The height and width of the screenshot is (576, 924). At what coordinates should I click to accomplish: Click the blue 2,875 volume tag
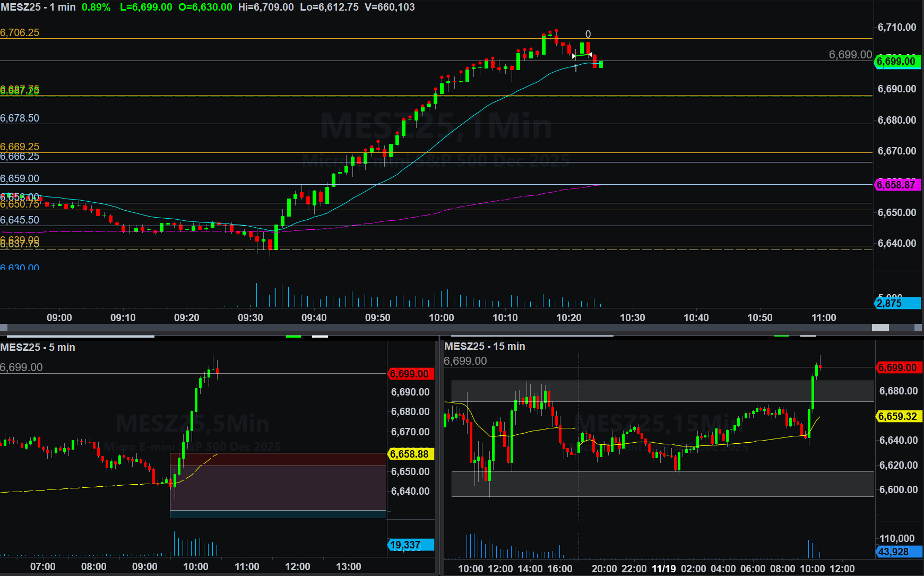[x=897, y=303]
